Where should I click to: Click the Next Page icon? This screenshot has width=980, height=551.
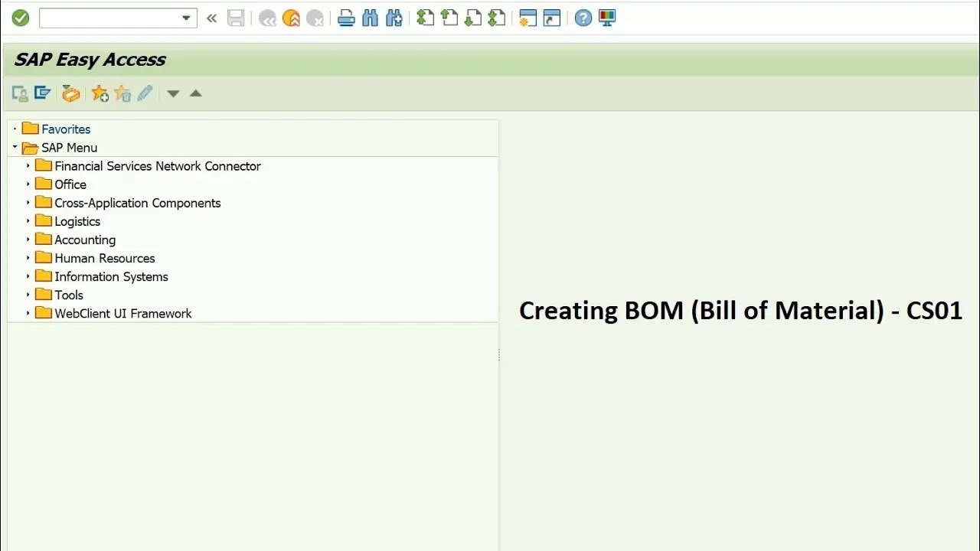click(x=473, y=18)
